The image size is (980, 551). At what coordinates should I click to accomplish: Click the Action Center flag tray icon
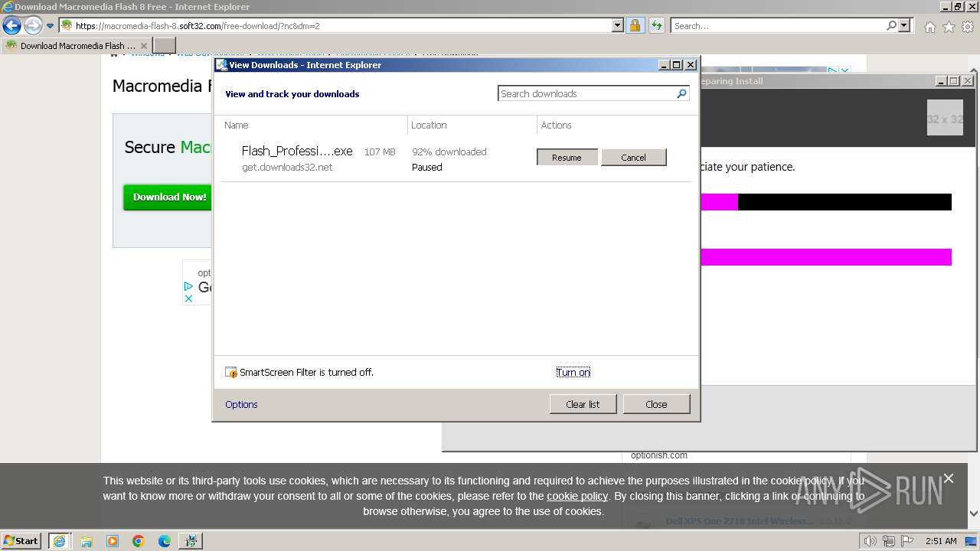click(906, 541)
